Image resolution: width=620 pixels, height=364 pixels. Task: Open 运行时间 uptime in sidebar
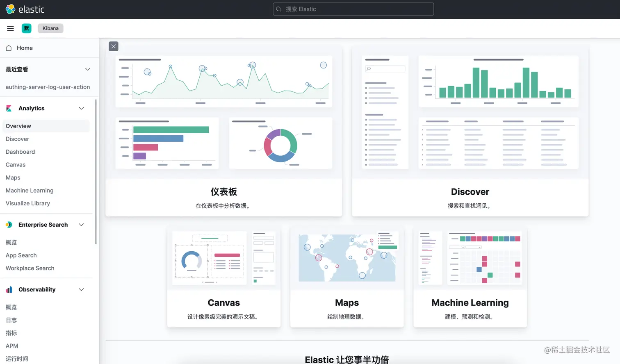tap(17, 359)
